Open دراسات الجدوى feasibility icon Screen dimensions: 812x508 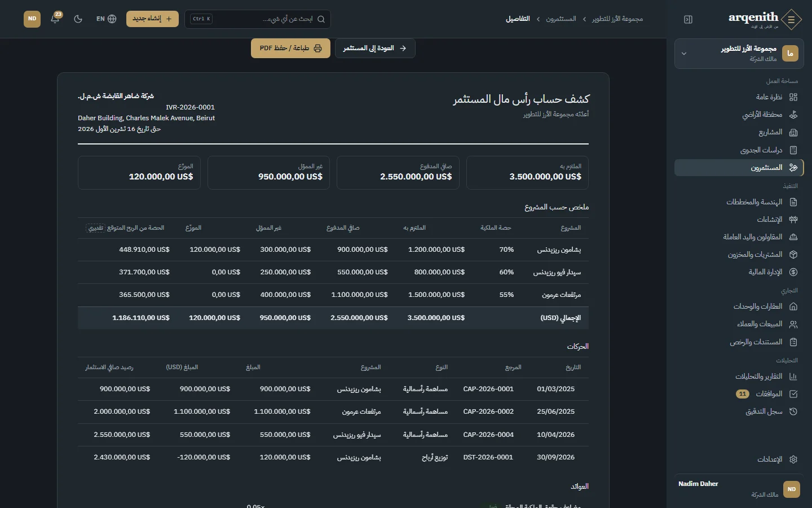[x=793, y=150]
